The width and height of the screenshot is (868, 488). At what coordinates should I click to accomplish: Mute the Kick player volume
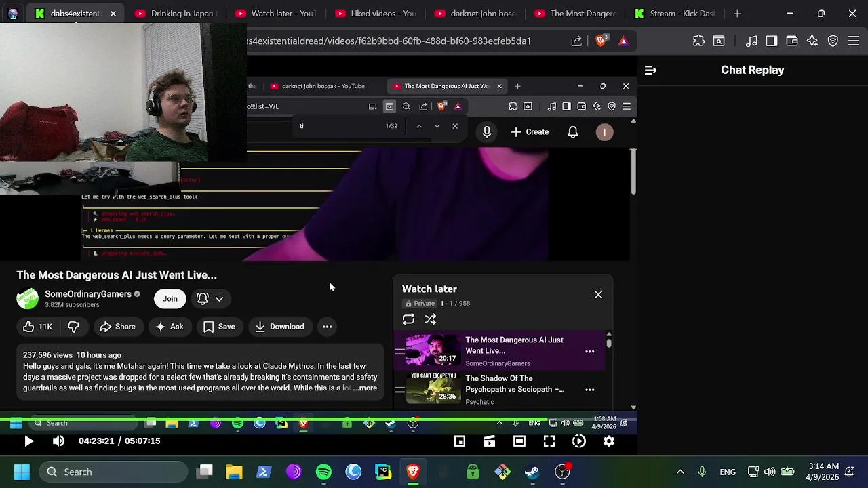click(x=58, y=441)
